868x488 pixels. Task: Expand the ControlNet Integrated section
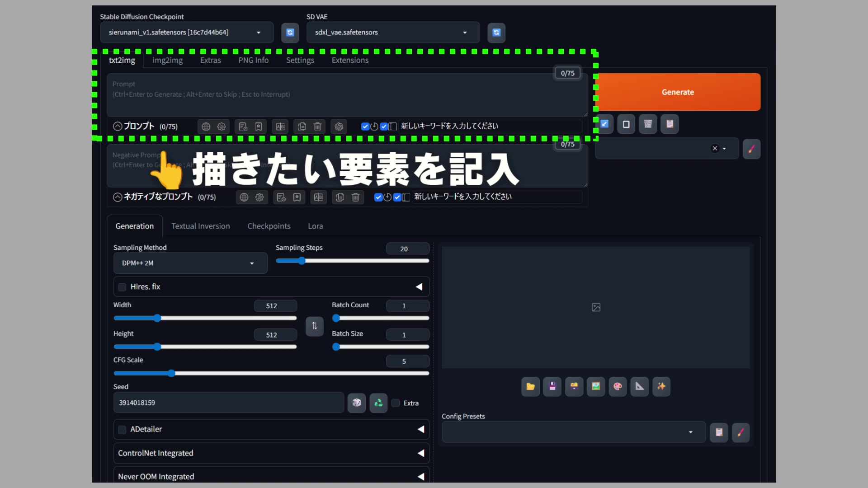(271, 453)
